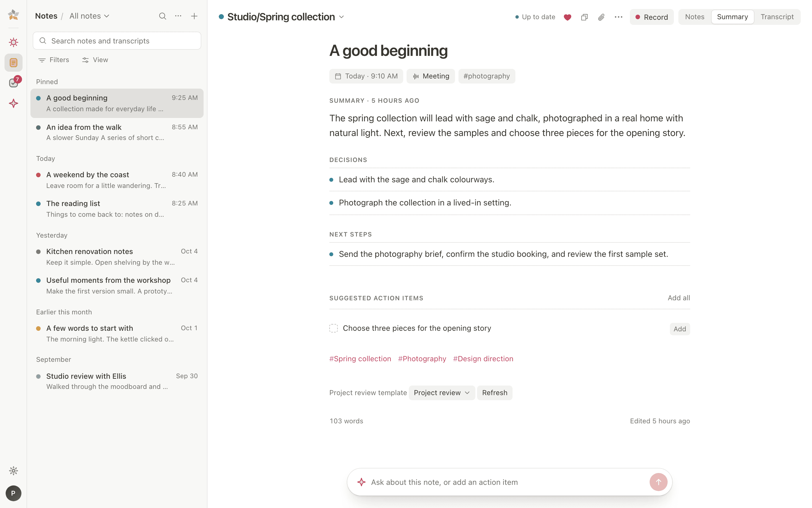This screenshot has width=812, height=508.
Task: Open the AI sparkle icon in sidebar
Action: pyautogui.click(x=14, y=103)
